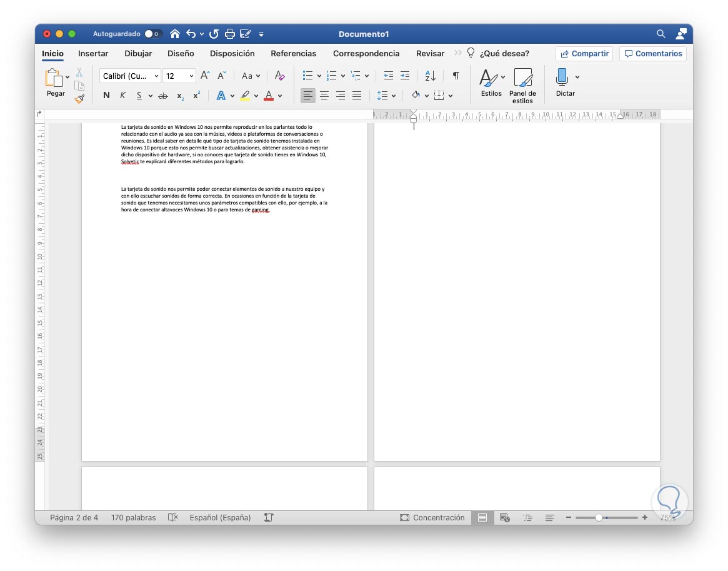This screenshot has width=728, height=571.
Task: Click the Format Painter brush icon
Action: (79, 98)
